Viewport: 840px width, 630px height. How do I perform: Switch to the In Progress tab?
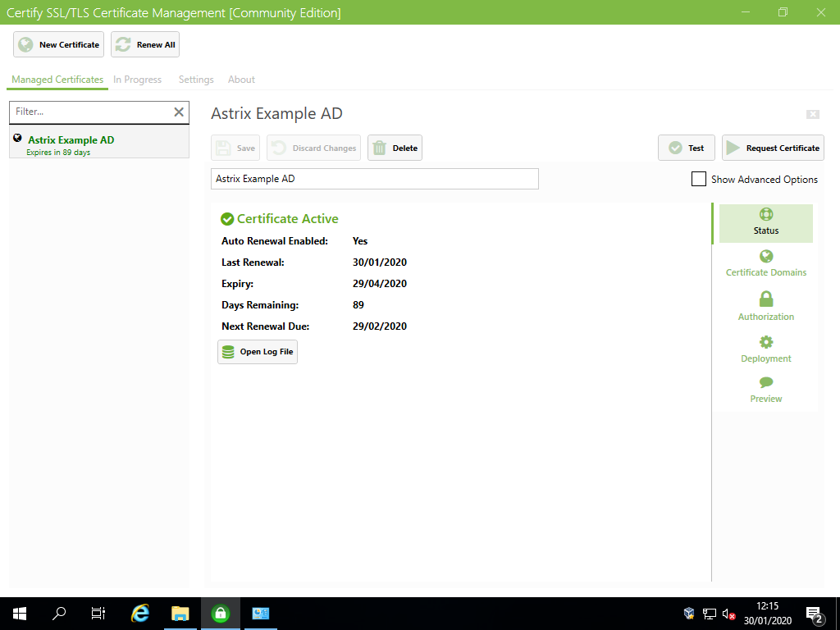(x=137, y=80)
